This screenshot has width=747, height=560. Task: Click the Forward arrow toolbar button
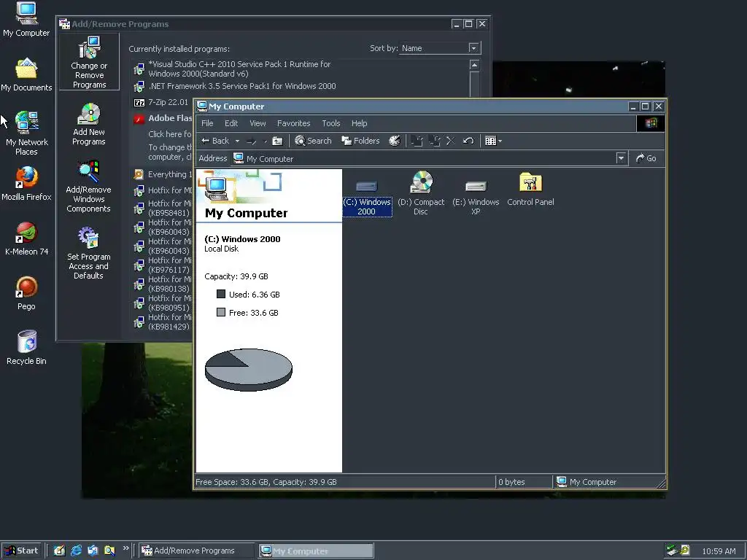pyautogui.click(x=252, y=141)
